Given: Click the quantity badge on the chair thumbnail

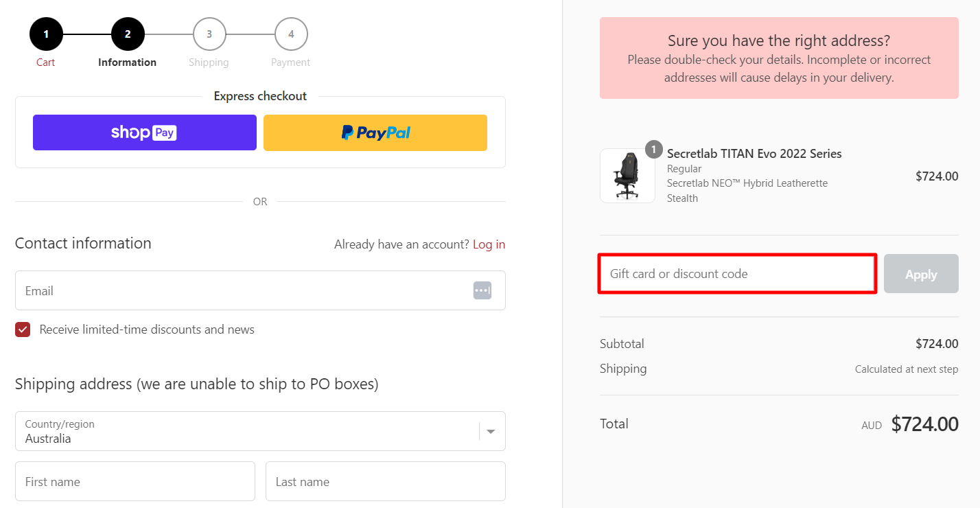Looking at the screenshot, I should click(653, 149).
